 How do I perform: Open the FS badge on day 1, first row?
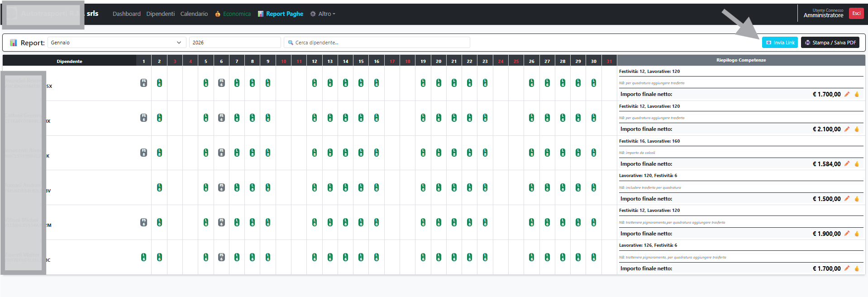[x=143, y=83]
